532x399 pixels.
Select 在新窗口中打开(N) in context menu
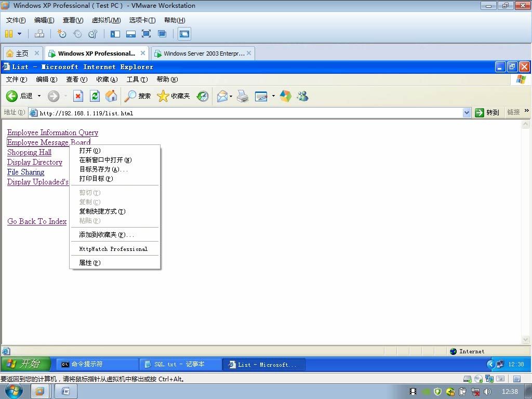pos(115,160)
